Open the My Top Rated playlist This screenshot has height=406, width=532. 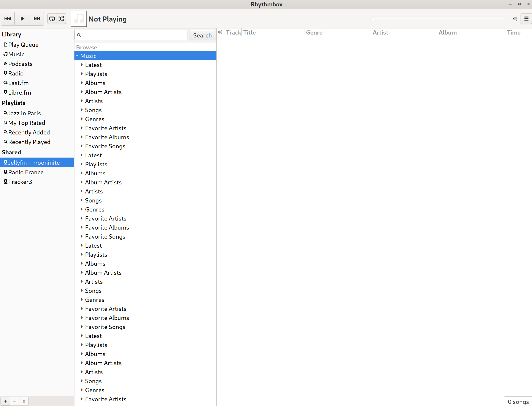pyautogui.click(x=27, y=123)
